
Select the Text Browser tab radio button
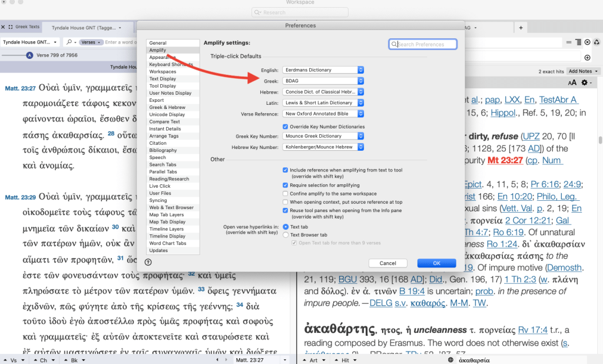click(286, 235)
